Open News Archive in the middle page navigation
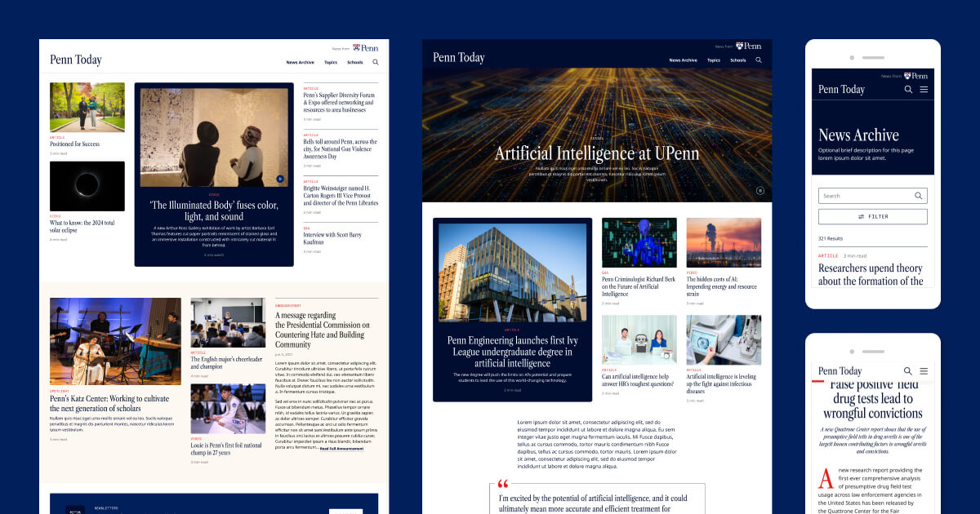 coord(684,60)
